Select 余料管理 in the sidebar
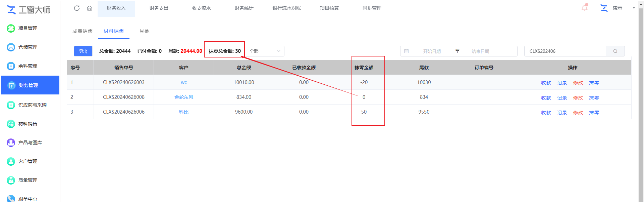644x202 pixels. pyautogui.click(x=28, y=66)
